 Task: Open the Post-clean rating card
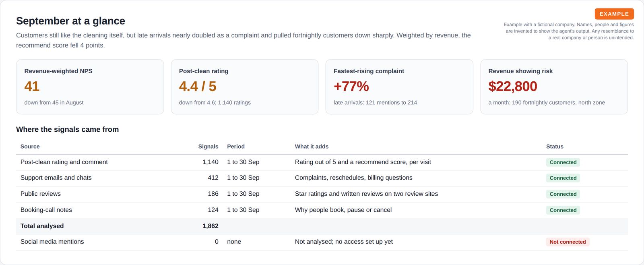tap(245, 87)
